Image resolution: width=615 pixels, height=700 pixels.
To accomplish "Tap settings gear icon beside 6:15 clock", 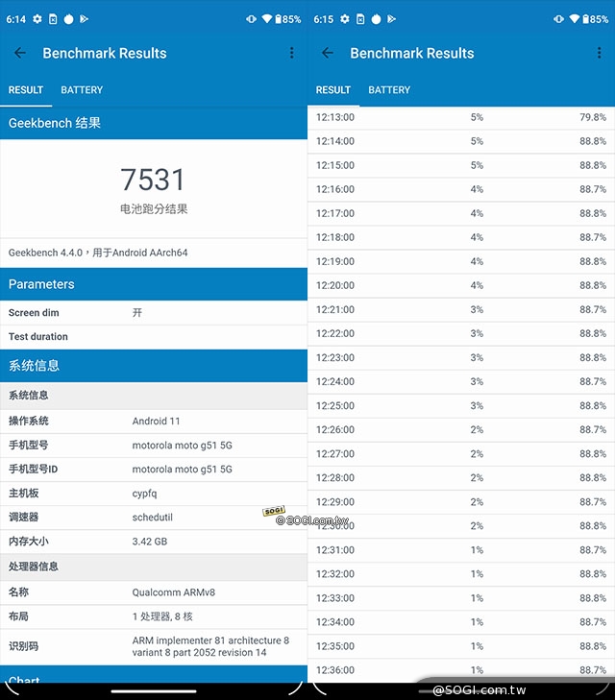I will [x=344, y=19].
